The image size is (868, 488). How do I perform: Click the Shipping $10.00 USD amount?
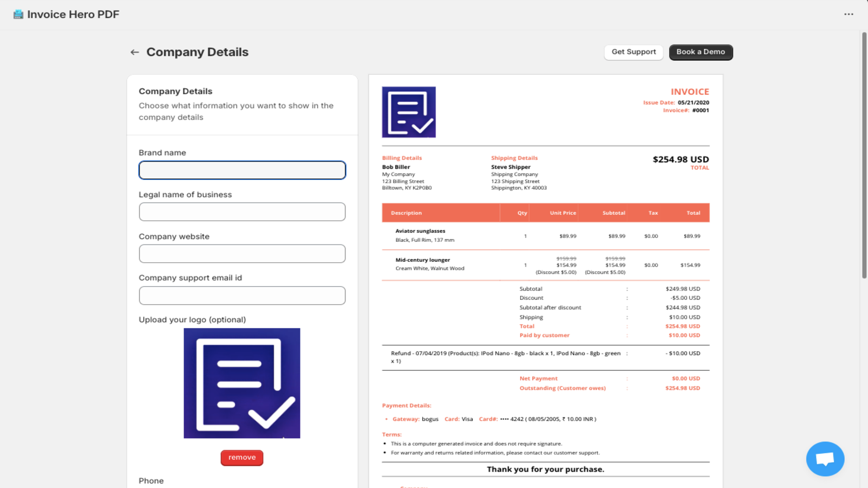click(x=685, y=317)
